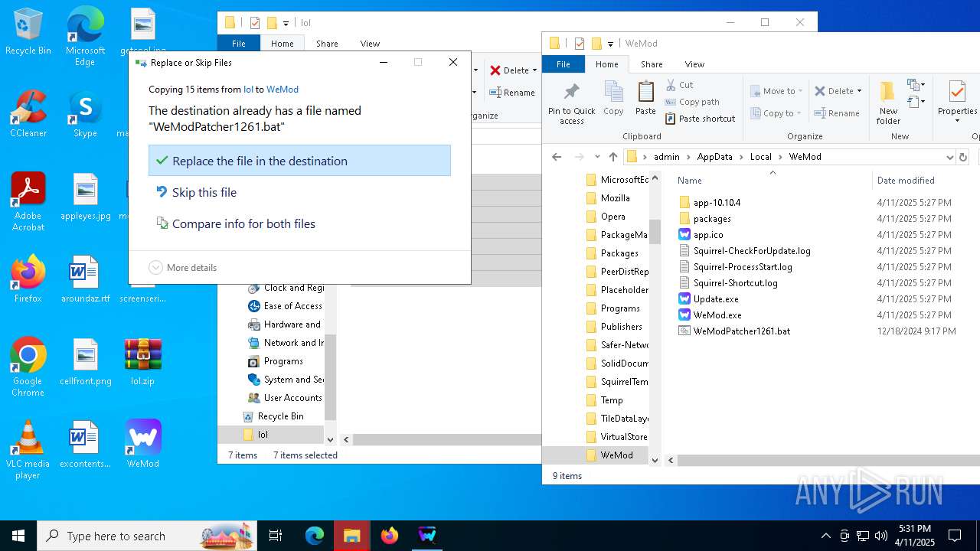Click the lol source link in dialog
Screen dimensions: 980x551
pyautogui.click(x=248, y=90)
